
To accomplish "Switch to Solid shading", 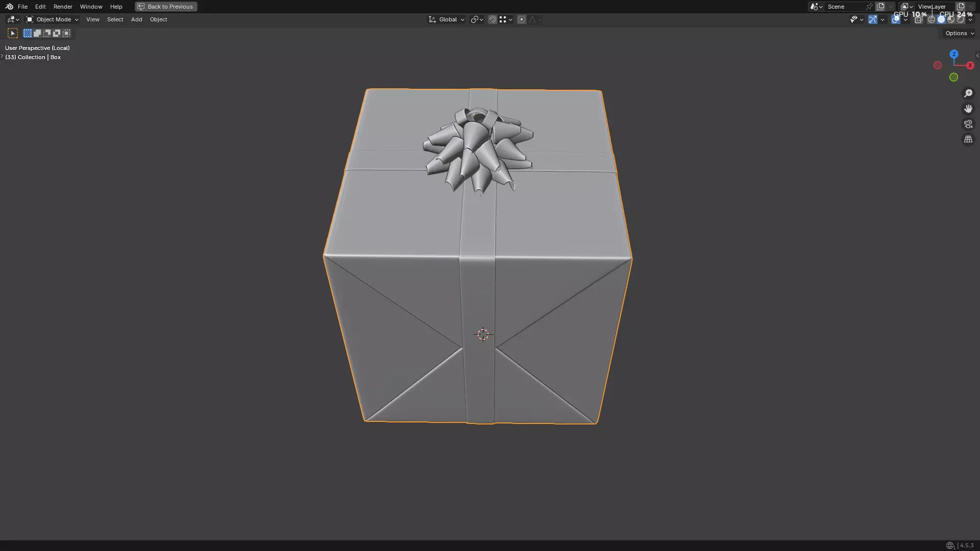I will coord(941,19).
